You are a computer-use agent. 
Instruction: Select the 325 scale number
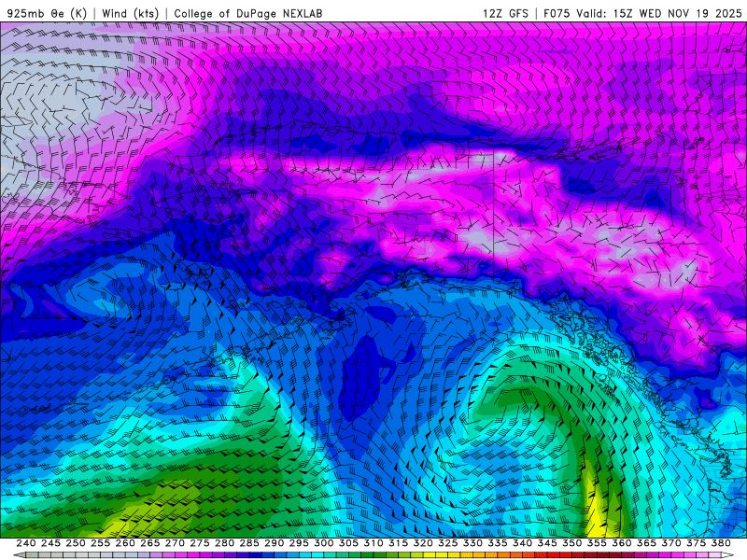(x=448, y=543)
